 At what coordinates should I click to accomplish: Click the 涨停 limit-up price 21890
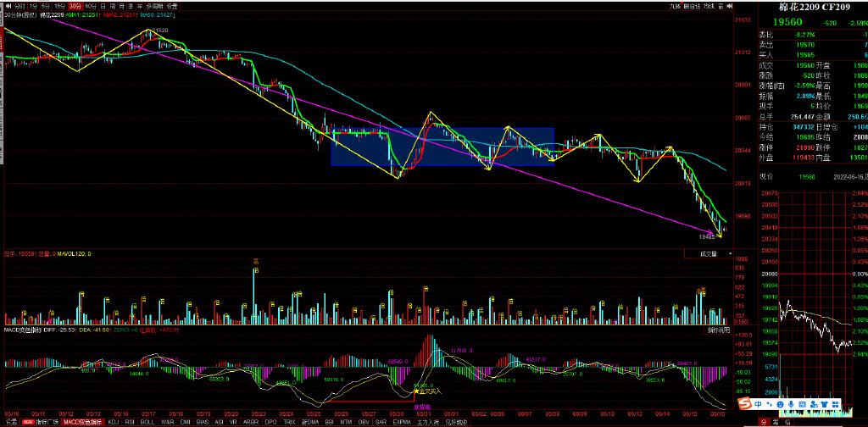(x=805, y=147)
